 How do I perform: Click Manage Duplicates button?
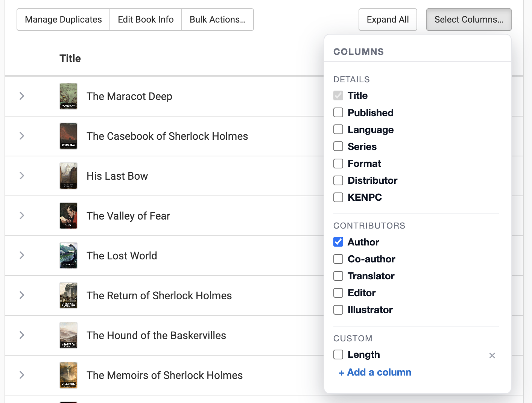pyautogui.click(x=63, y=20)
